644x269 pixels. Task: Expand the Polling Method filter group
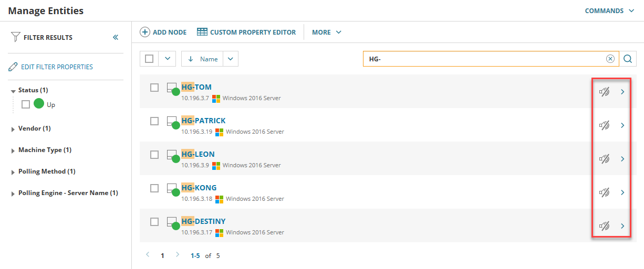tap(13, 172)
